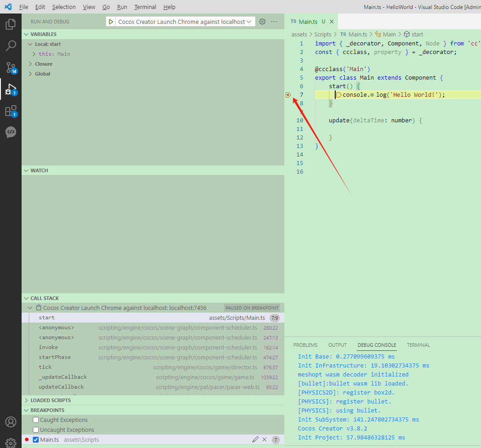Click line 10 with update(deltaTime: number)
Image resolution: width=481 pixels, height=448 pixels.
[375, 121]
